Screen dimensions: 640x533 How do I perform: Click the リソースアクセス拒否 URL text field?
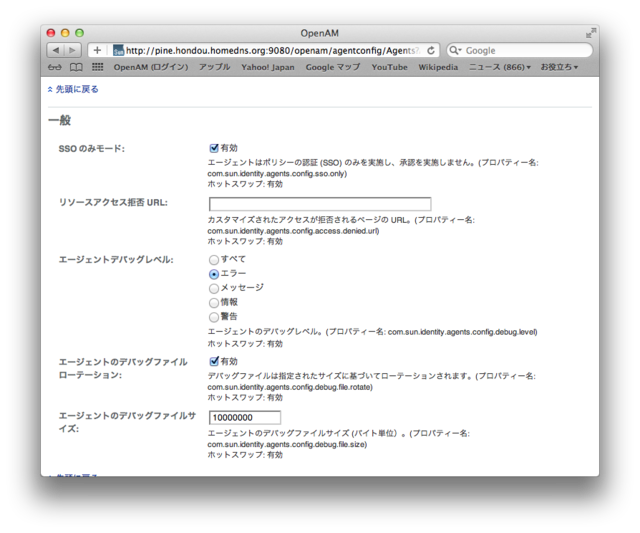[x=319, y=204]
